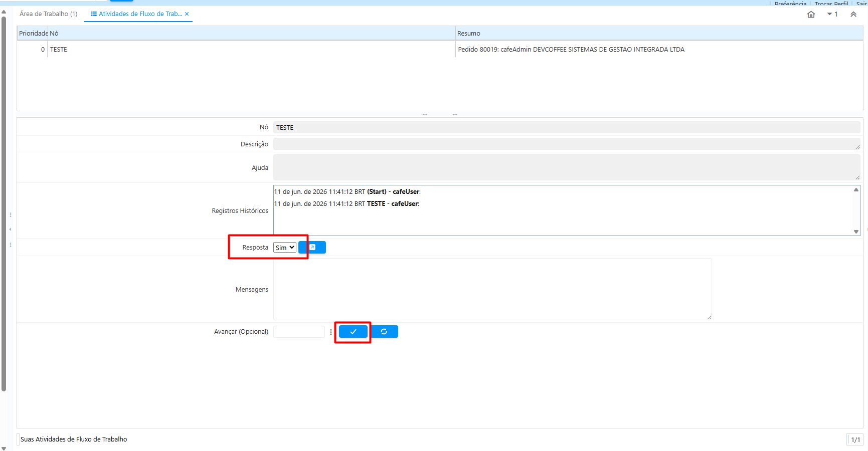Click the Avançar (Opcional) input field

(299, 332)
